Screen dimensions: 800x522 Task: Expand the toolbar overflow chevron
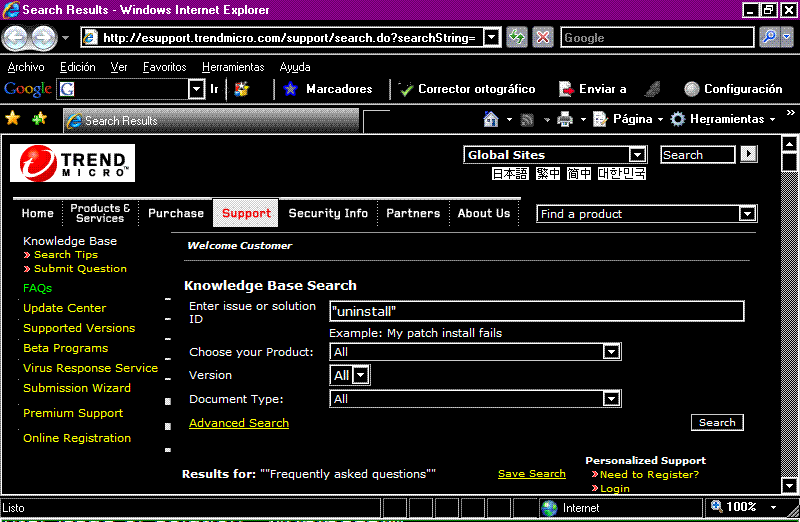(x=790, y=113)
